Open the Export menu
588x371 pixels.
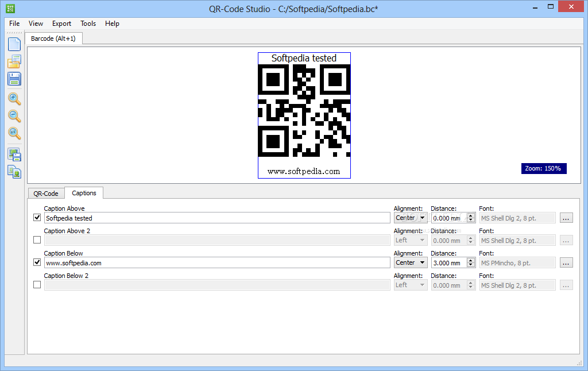click(x=61, y=23)
